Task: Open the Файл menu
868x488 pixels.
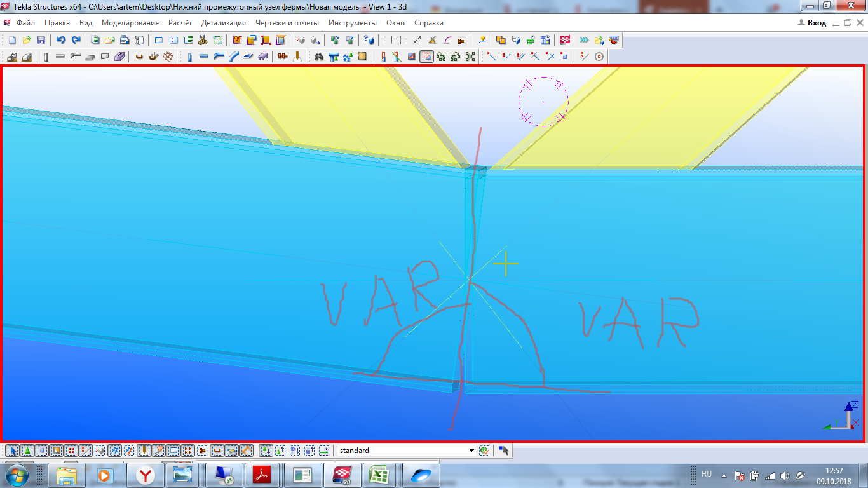Action: pyautogui.click(x=26, y=23)
